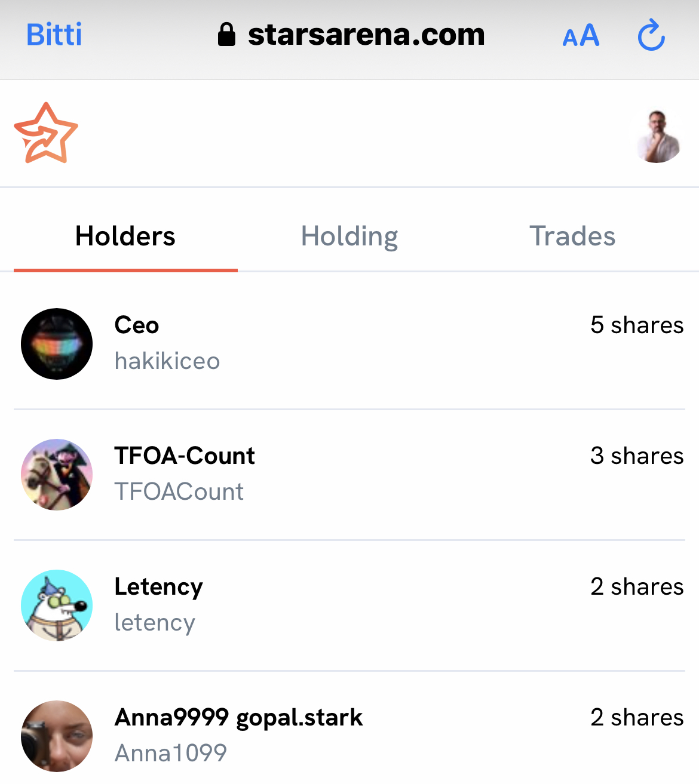Click the Anna1099 username

[x=171, y=754]
